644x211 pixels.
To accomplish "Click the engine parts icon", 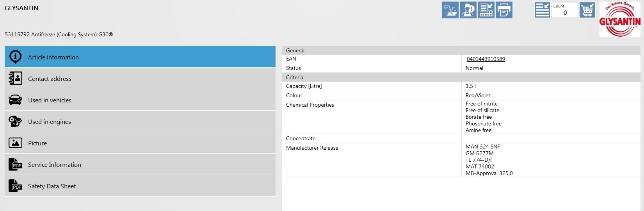I will [16, 122].
